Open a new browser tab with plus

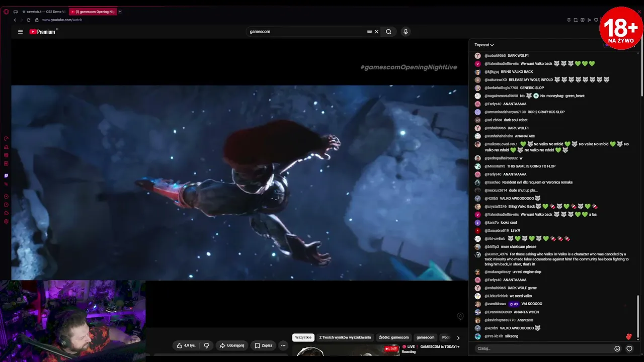[x=120, y=12]
